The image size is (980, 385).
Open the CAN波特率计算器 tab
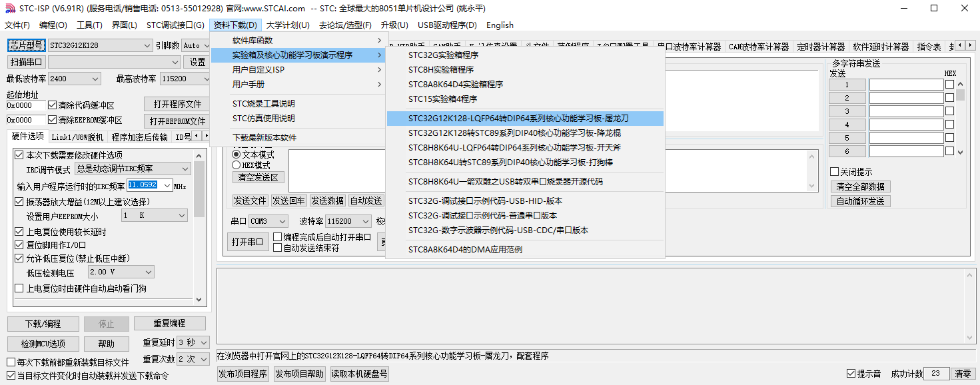759,47
